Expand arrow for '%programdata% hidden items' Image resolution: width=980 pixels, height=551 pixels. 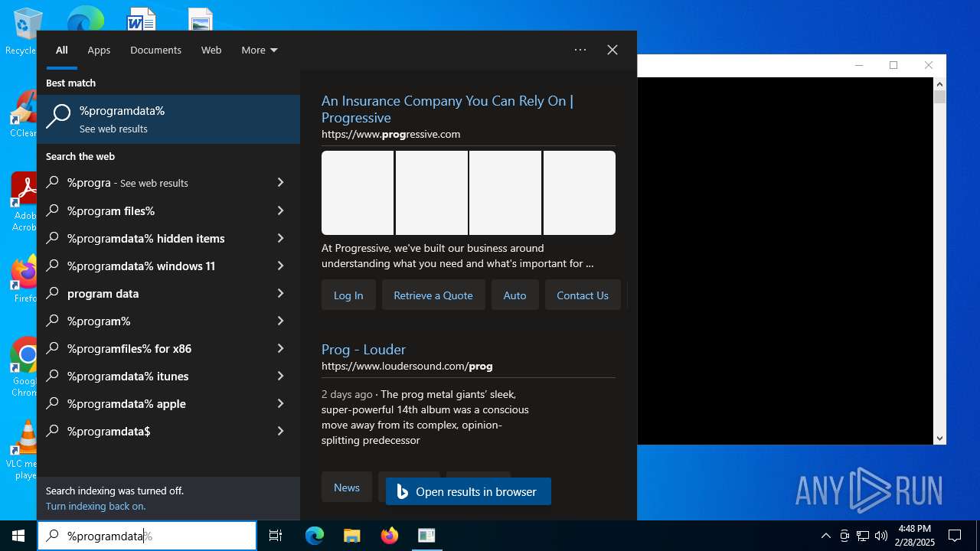coord(280,238)
